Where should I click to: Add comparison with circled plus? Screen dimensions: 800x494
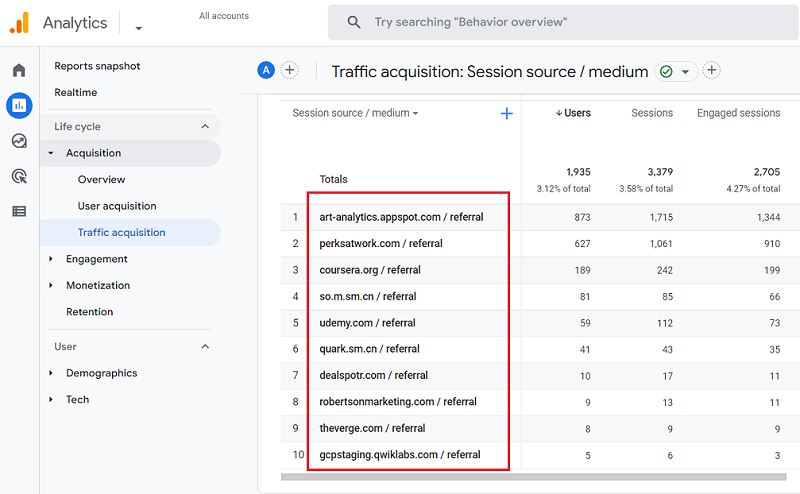(x=290, y=70)
